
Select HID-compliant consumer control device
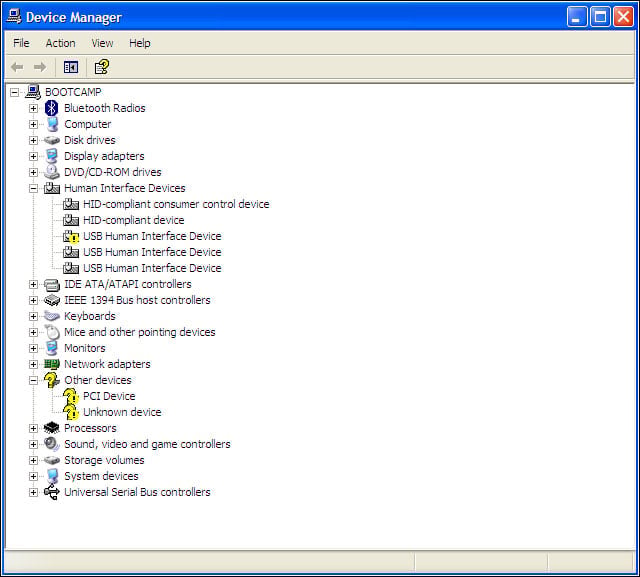pos(176,204)
